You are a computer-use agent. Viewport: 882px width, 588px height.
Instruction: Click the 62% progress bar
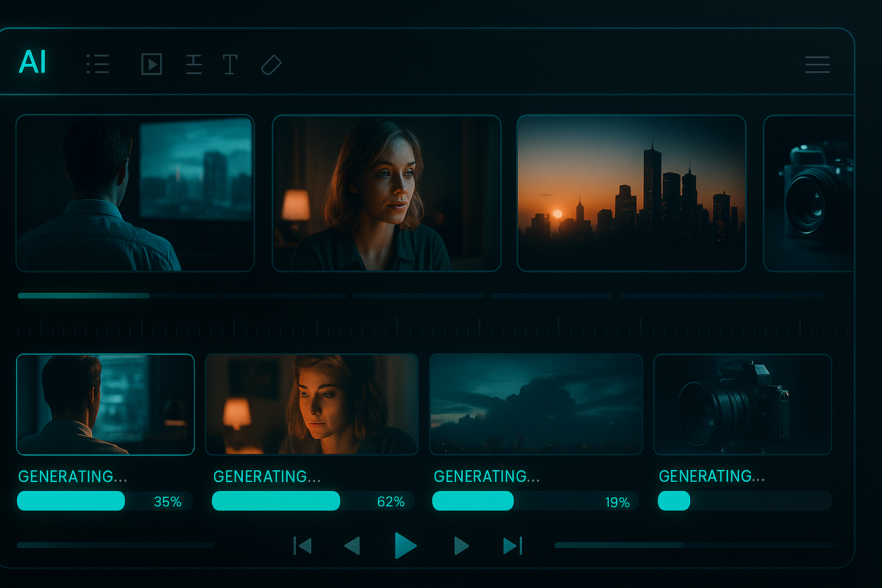[x=312, y=501]
